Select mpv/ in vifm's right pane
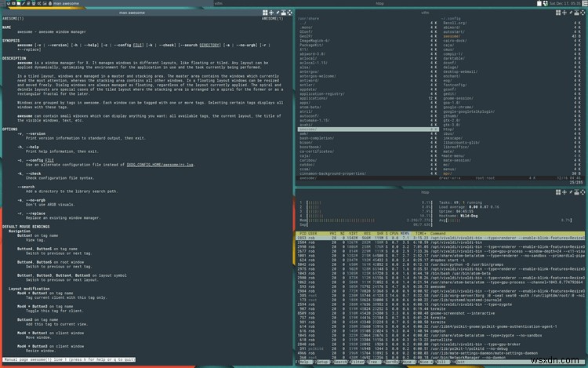 pyautogui.click(x=448, y=173)
